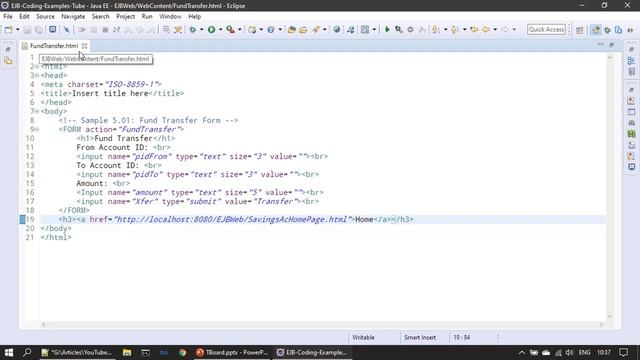The height and width of the screenshot is (360, 640).
Task: Open the Help menu
Action: click(x=195, y=16)
